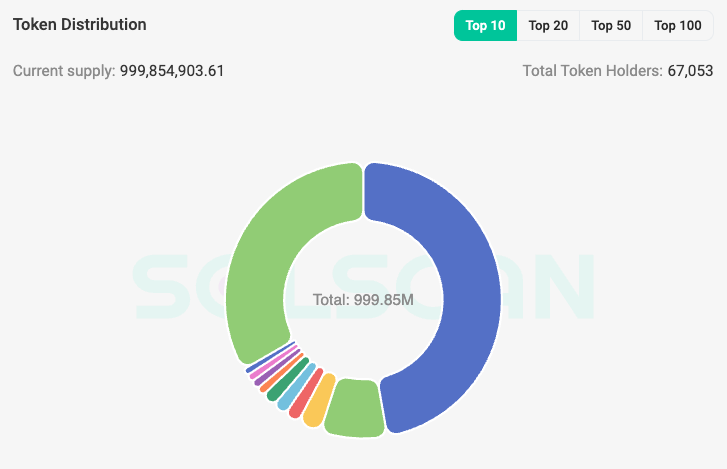
Task: Click the 'Total: 999.85M' center label
Action: (363, 299)
